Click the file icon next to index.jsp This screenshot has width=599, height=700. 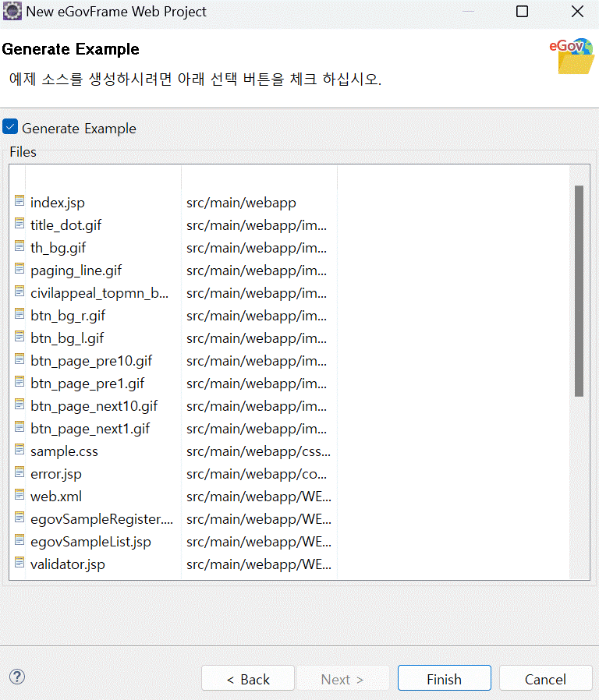click(x=19, y=201)
